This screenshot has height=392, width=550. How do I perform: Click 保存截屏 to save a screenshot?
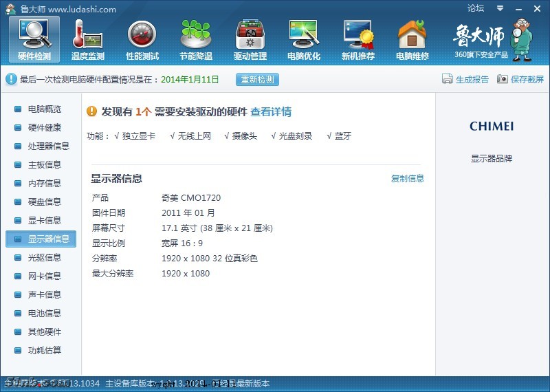[520, 80]
